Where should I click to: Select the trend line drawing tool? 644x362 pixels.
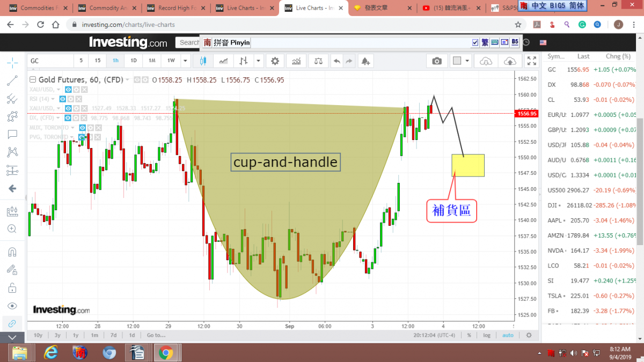pos(12,80)
